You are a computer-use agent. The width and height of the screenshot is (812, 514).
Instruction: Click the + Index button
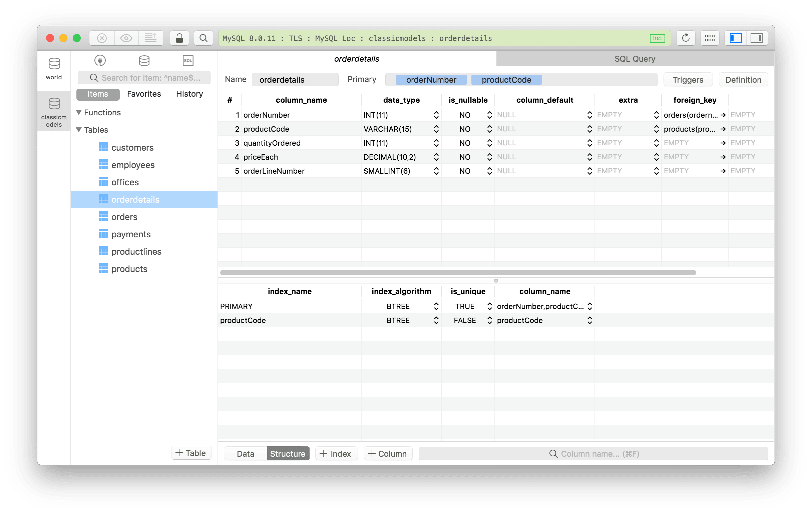coord(336,454)
